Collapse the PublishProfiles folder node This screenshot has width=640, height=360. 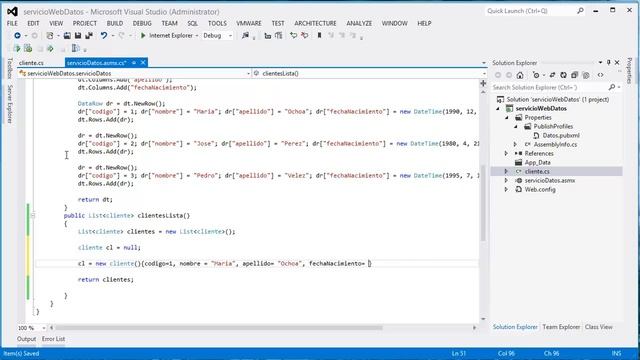(x=516, y=127)
